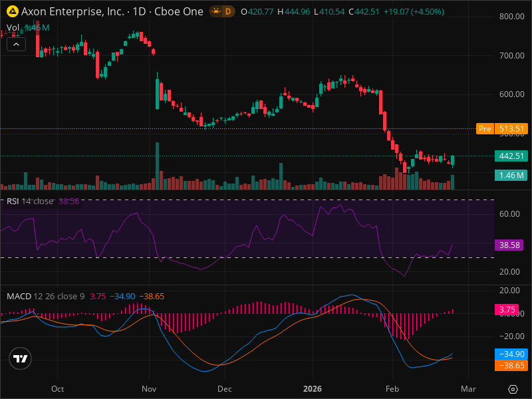The image size is (532, 399).
Task: Open chart settings gear icon
Action: click(513, 389)
